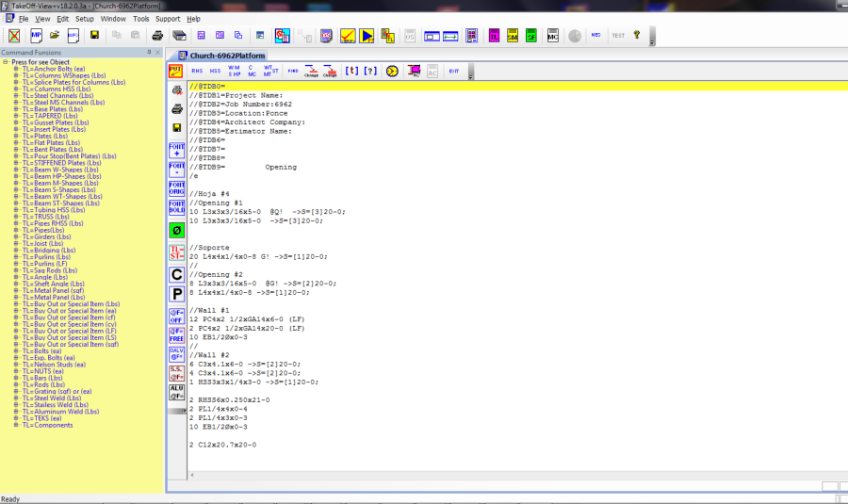848x504 pixels.
Task: Click the side toolbar floppy save icon
Action: pyautogui.click(x=177, y=127)
